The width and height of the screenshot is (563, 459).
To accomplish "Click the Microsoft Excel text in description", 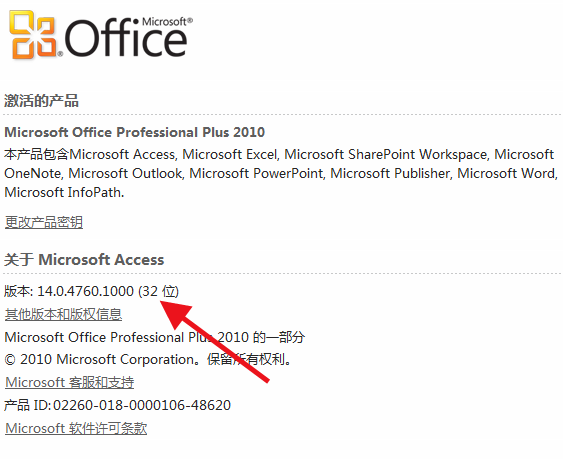I will [230, 154].
